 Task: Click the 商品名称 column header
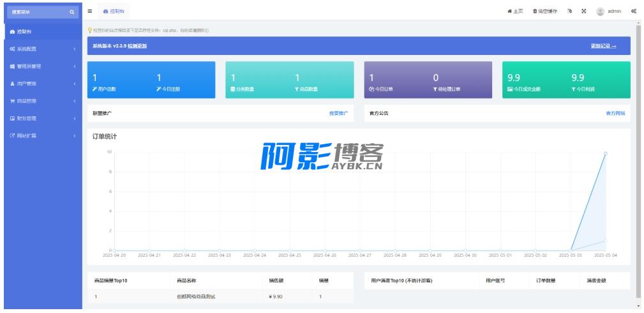[x=186, y=281]
